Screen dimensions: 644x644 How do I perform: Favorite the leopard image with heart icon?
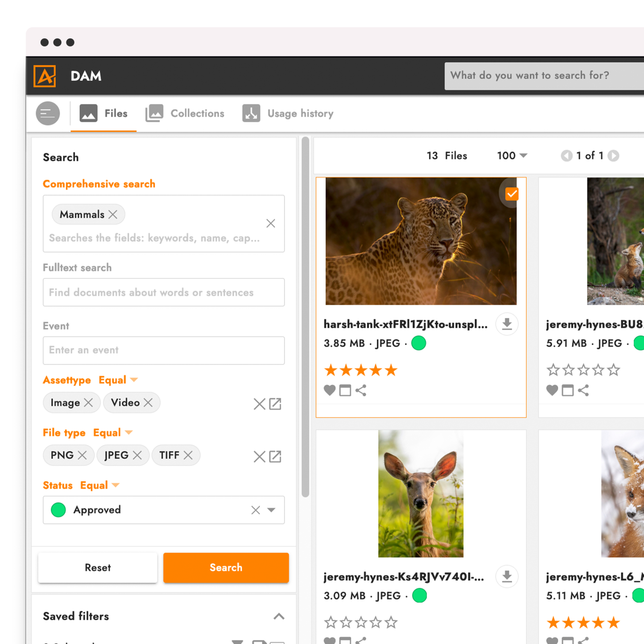(329, 390)
